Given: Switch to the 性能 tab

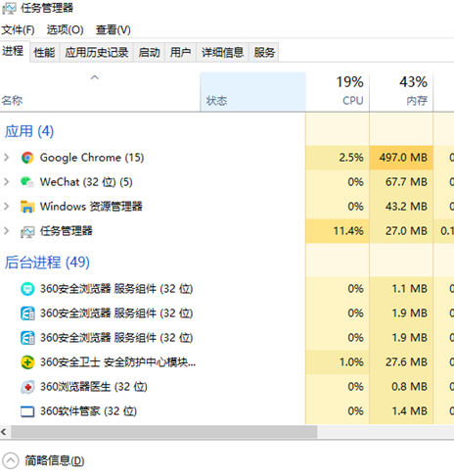Looking at the screenshot, I should pyautogui.click(x=45, y=52).
